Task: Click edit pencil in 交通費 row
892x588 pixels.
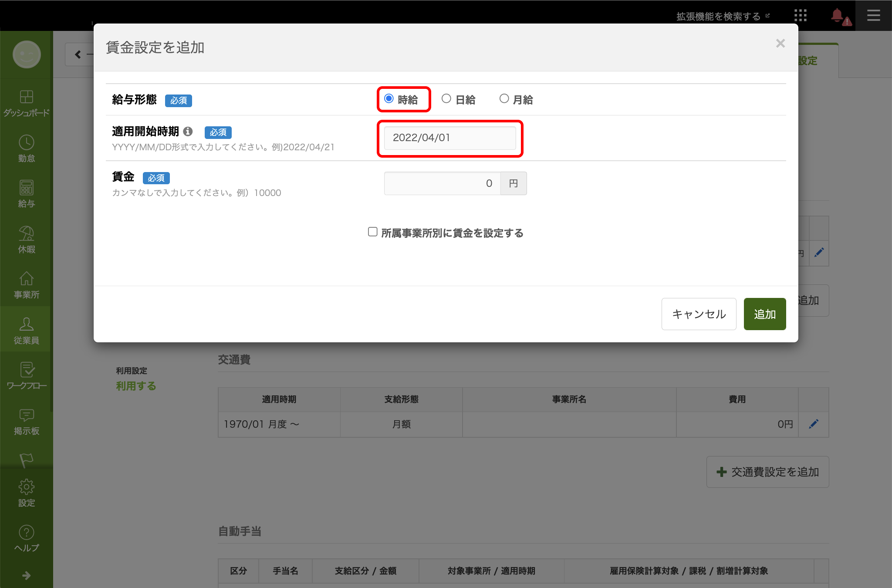Action: 814,424
